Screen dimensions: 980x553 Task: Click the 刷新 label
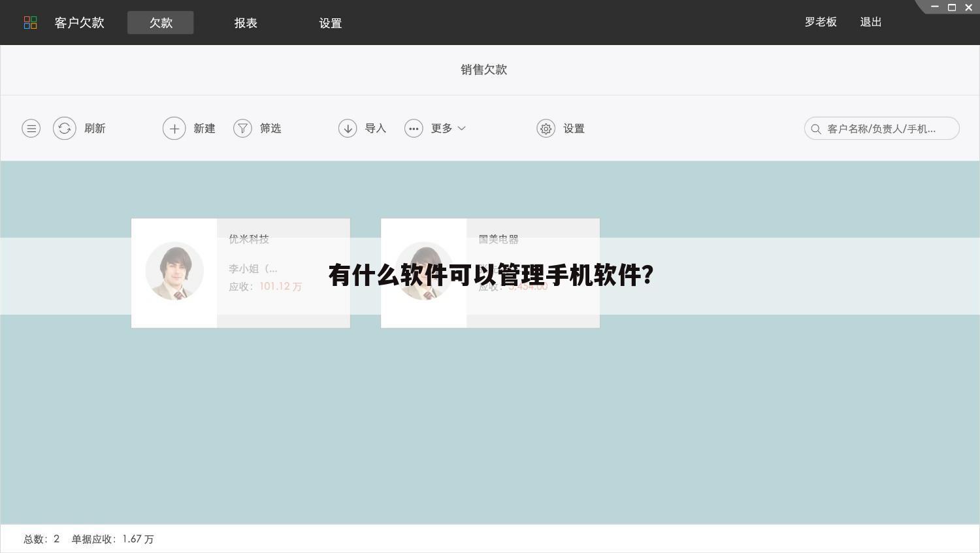point(95,129)
